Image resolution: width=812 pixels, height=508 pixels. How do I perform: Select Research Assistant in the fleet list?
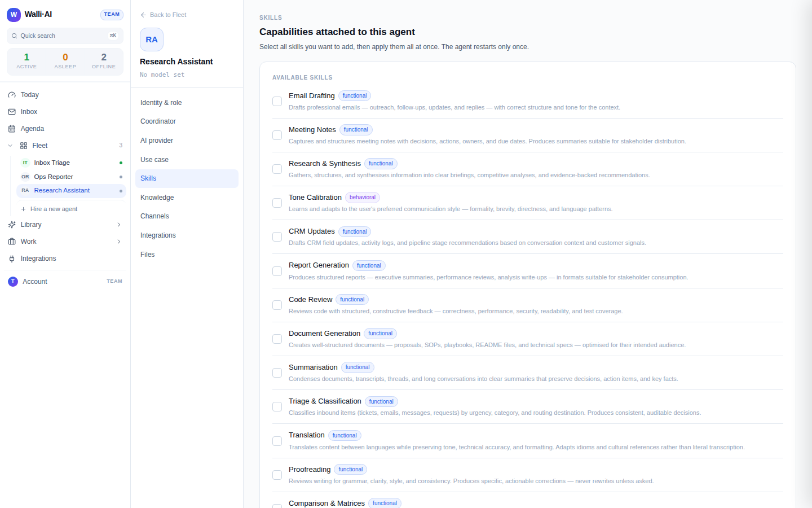click(x=71, y=191)
